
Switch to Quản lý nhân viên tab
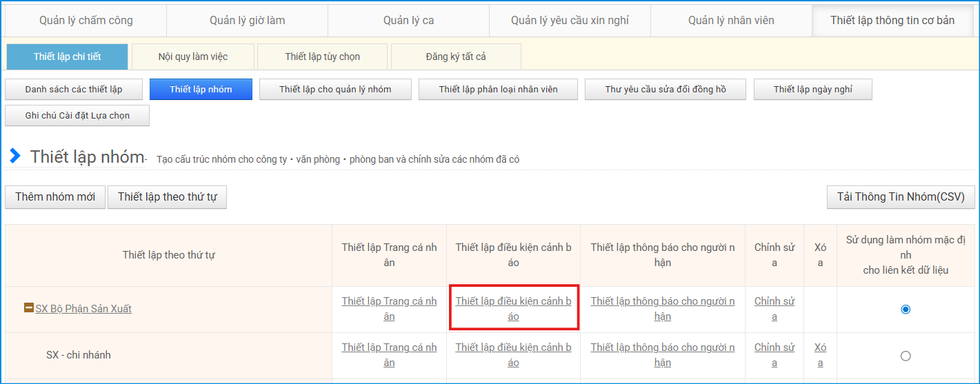(731, 20)
